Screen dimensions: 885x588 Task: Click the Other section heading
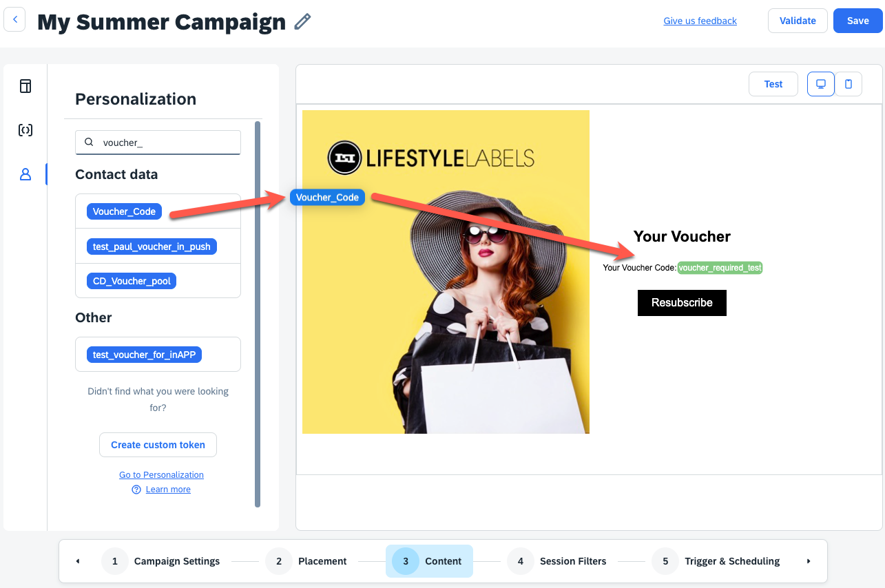(x=93, y=317)
